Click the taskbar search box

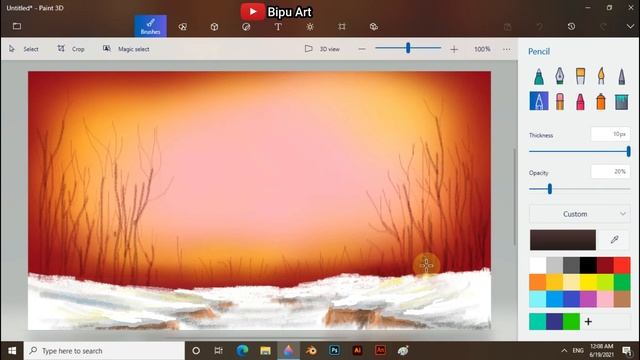(x=104, y=351)
